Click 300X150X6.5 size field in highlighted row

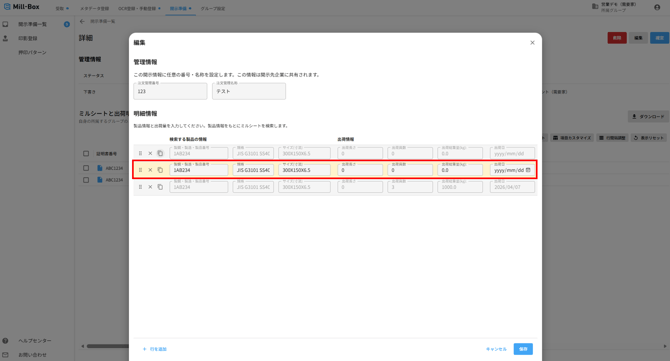pos(304,170)
